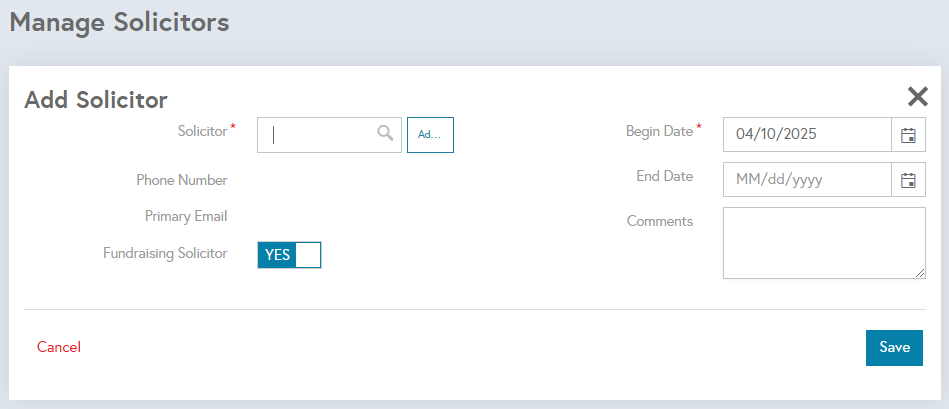Click the 'Manage Solicitors' page heading
Image resolution: width=949 pixels, height=409 pixels.
[120, 22]
